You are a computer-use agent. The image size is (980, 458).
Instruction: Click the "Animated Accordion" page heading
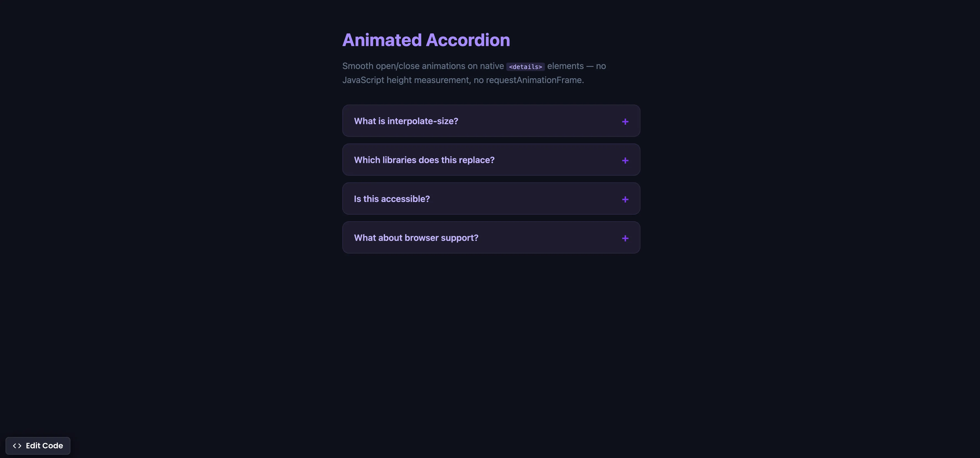point(426,39)
